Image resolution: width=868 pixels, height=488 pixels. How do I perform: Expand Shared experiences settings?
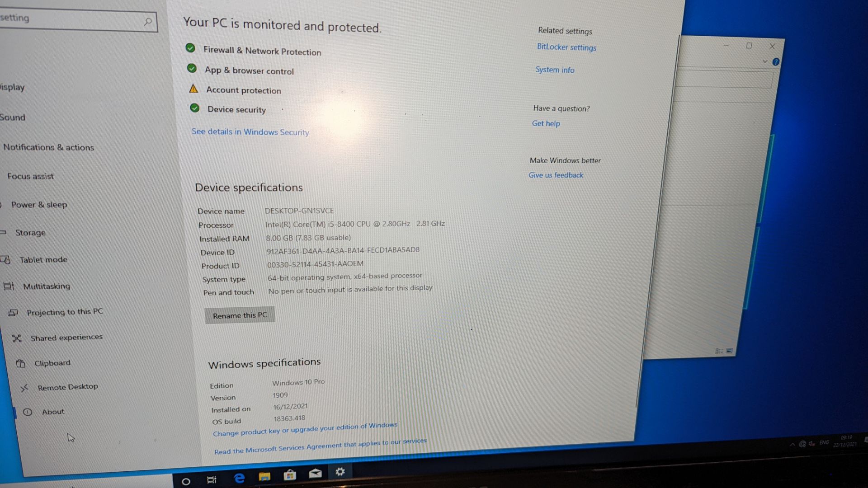[66, 337]
